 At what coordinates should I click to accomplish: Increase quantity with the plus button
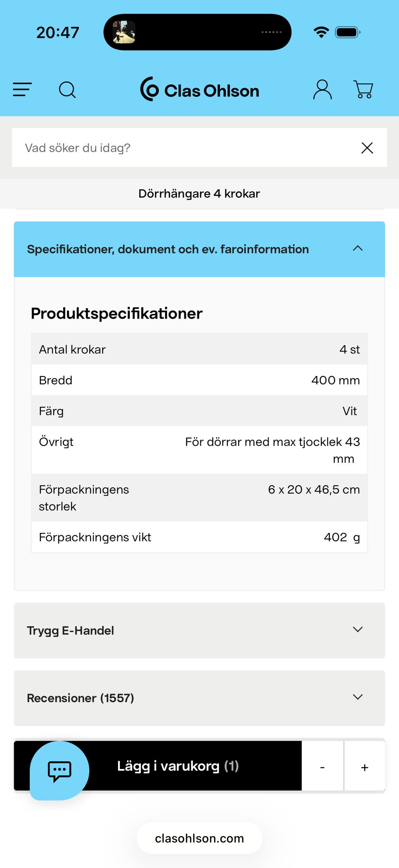[365, 766]
